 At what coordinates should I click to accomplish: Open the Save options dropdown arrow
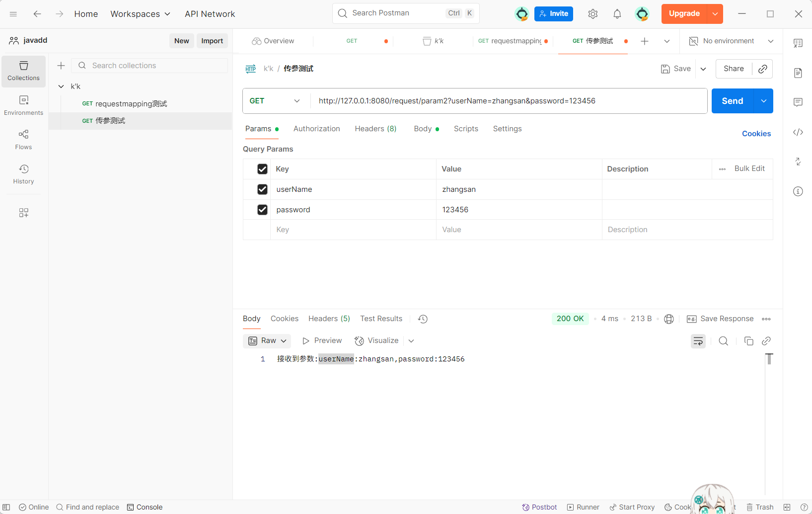click(x=703, y=69)
